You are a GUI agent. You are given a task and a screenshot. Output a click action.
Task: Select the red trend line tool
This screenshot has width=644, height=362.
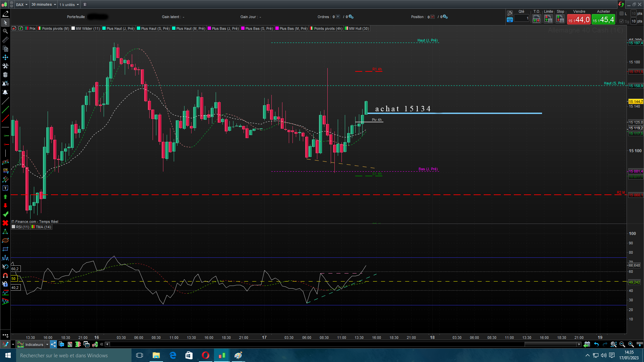coord(5,118)
